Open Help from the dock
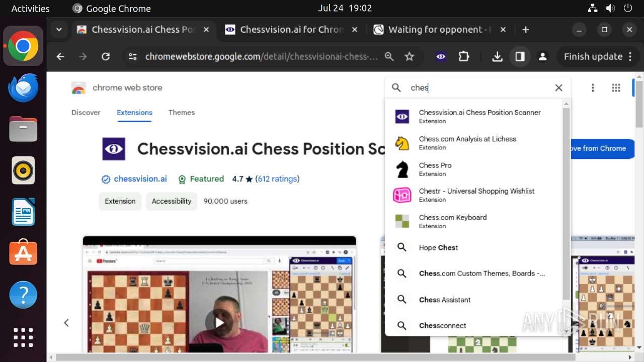The height and width of the screenshot is (362, 644). [23, 295]
